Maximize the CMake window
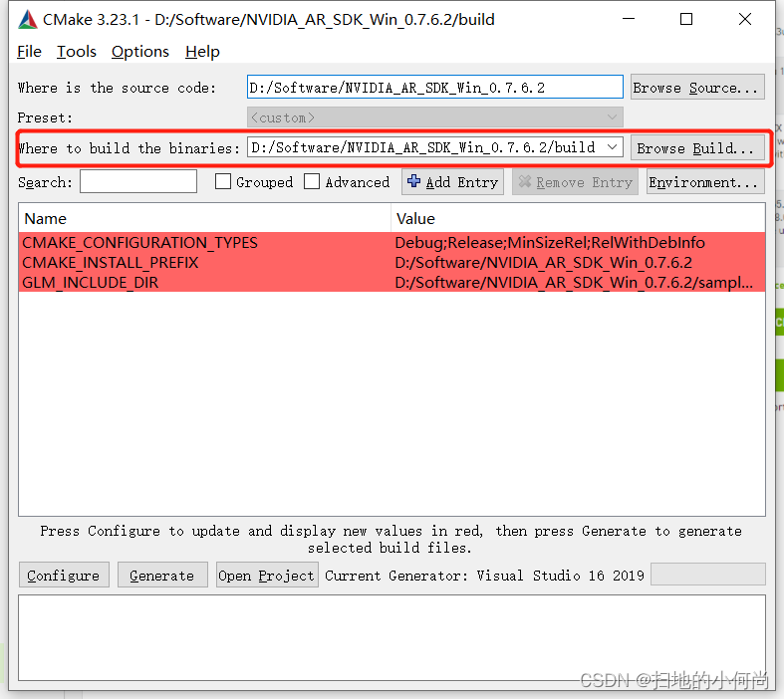 pyautogui.click(x=686, y=19)
